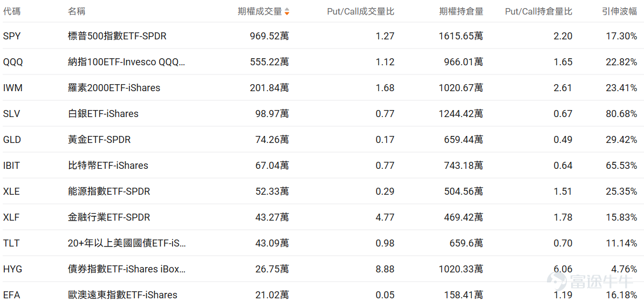644x301 pixels.
Task: Select the IBIT ticker code
Action: click(x=11, y=166)
